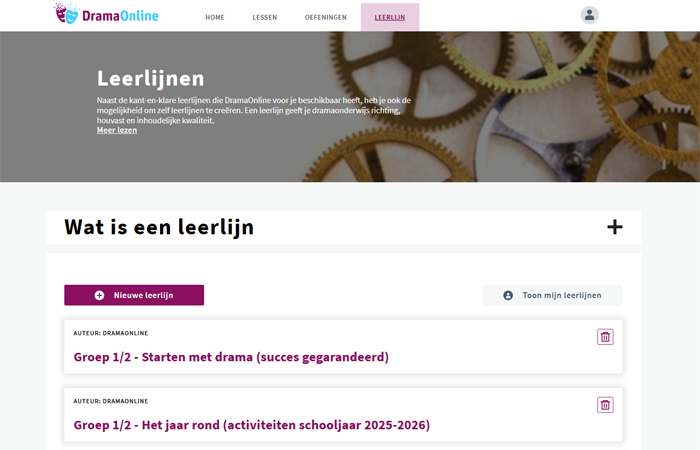
Task: Open the LESSEN menu item
Action: [265, 17]
